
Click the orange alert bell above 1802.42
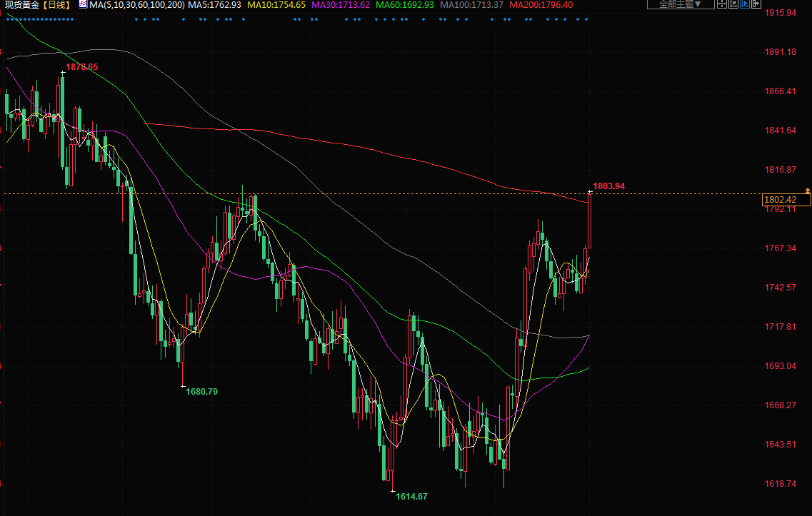pos(807,190)
